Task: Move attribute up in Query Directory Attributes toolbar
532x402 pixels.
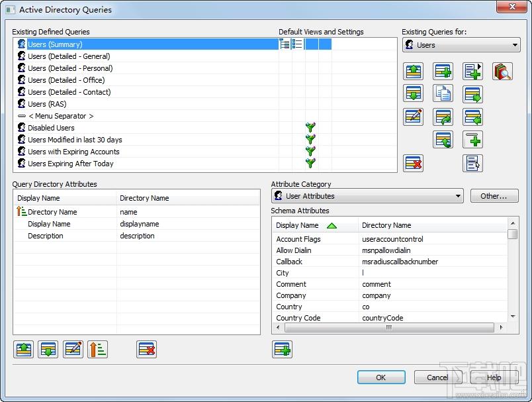Action: click(23, 350)
